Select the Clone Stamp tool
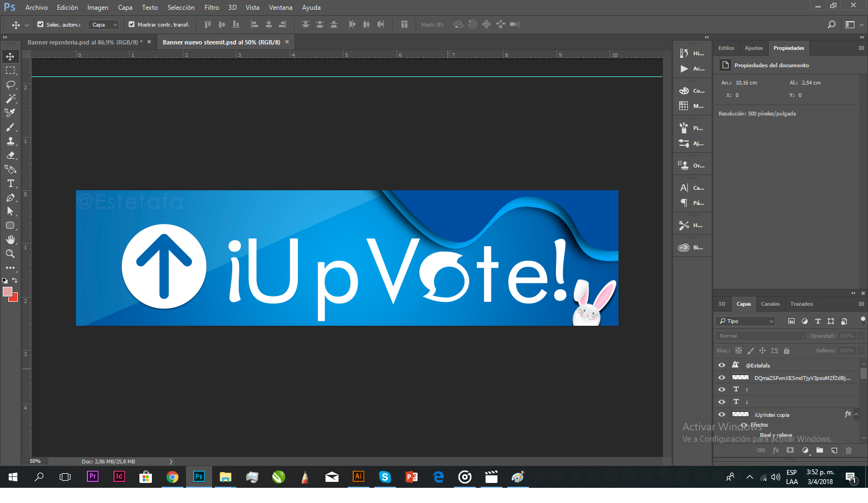Screen dimensions: 868x503 click(x=10, y=141)
